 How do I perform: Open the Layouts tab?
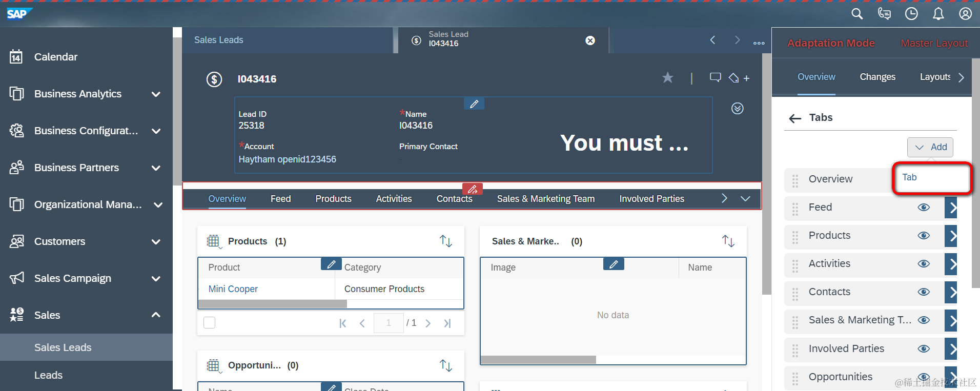935,77
